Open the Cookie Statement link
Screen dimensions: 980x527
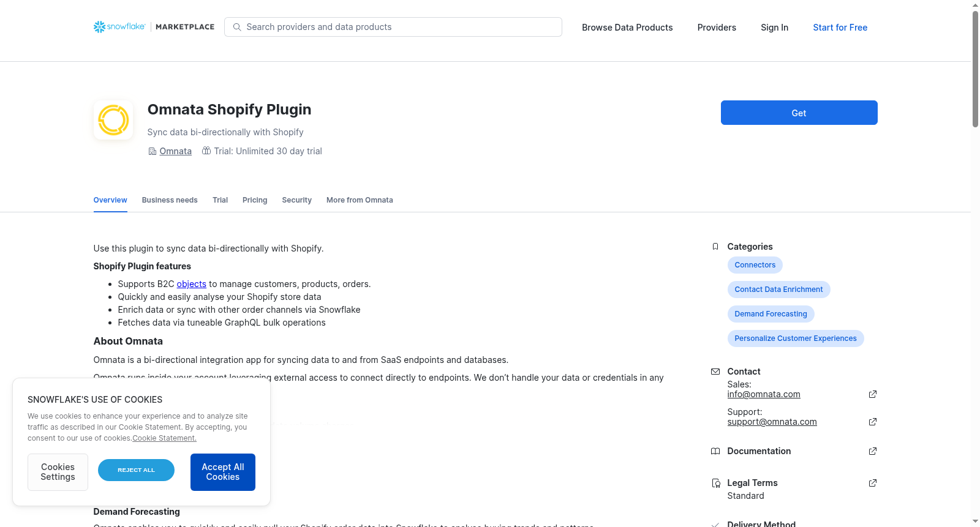click(x=164, y=438)
